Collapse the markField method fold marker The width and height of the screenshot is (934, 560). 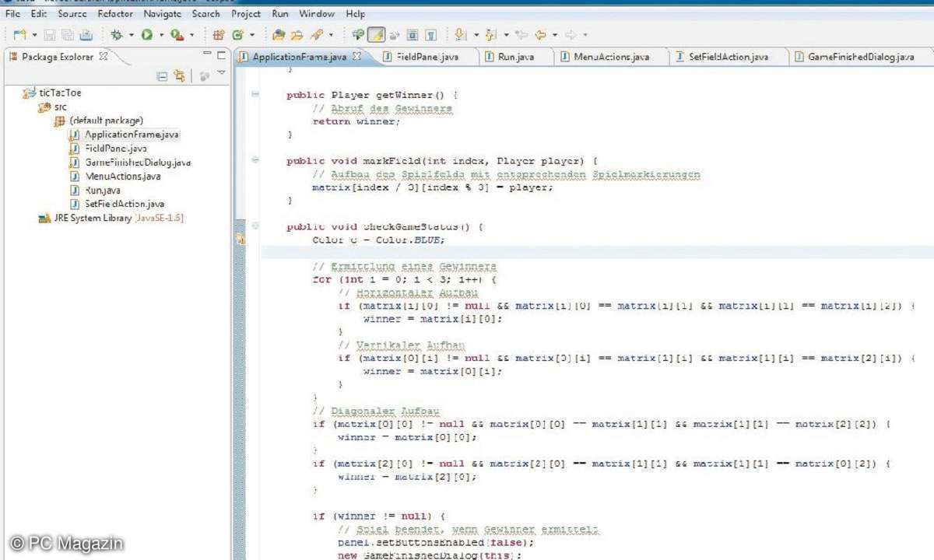click(x=255, y=160)
